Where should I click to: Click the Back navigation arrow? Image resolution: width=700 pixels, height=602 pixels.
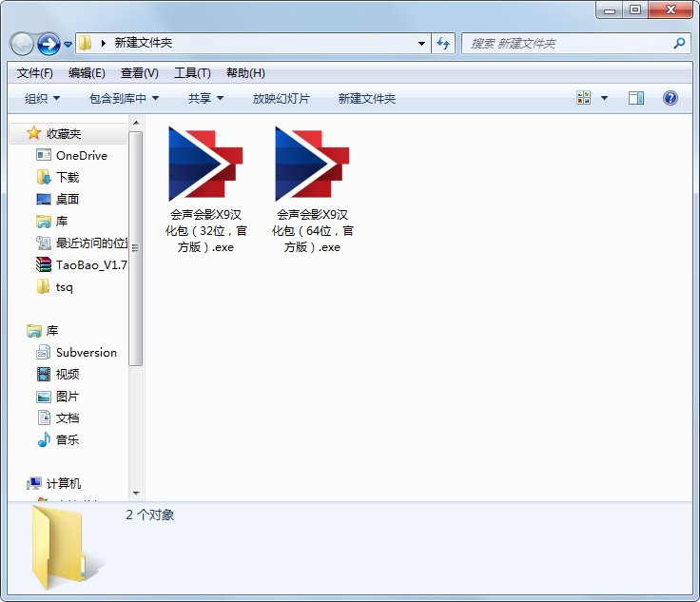[22, 44]
